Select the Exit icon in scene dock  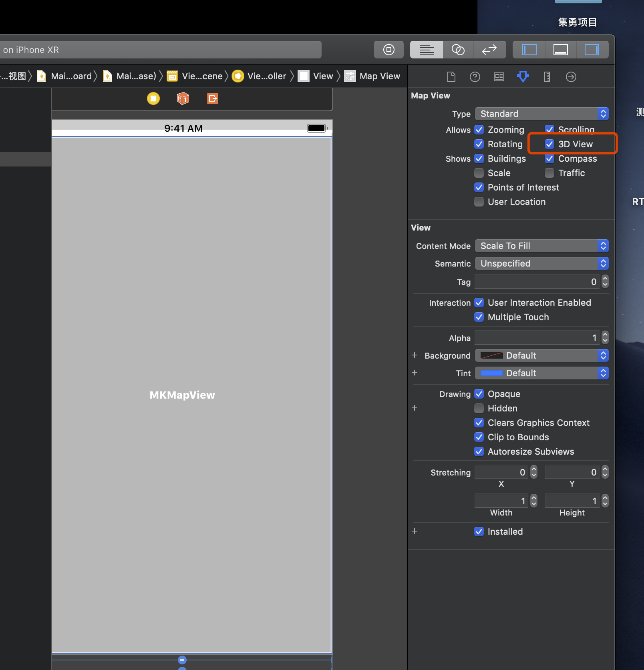coord(213,98)
